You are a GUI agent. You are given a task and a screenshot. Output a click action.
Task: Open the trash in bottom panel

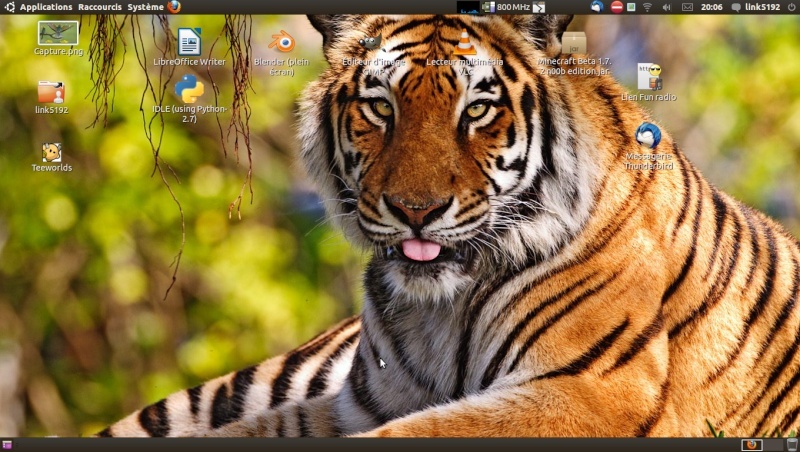792,444
